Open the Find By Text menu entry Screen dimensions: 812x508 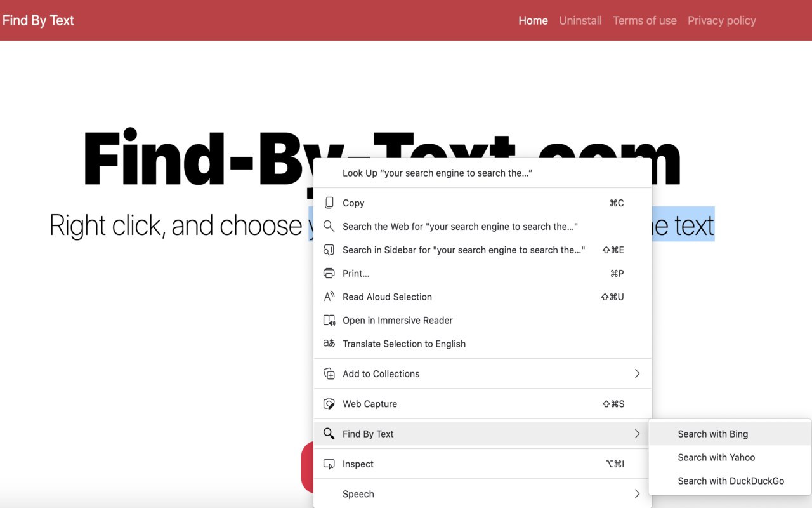pyautogui.click(x=483, y=434)
